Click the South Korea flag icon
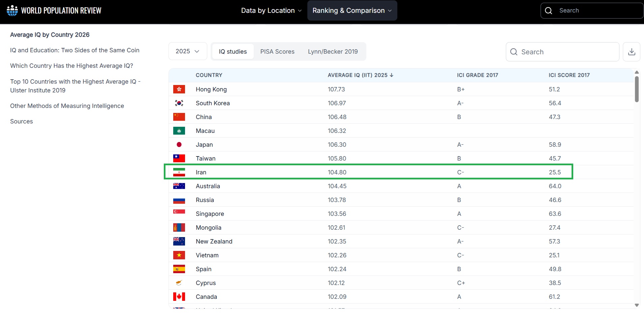 [x=179, y=103]
